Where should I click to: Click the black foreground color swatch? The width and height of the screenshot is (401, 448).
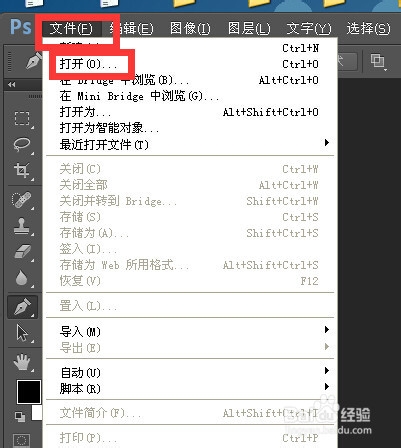pyautogui.click(x=29, y=391)
